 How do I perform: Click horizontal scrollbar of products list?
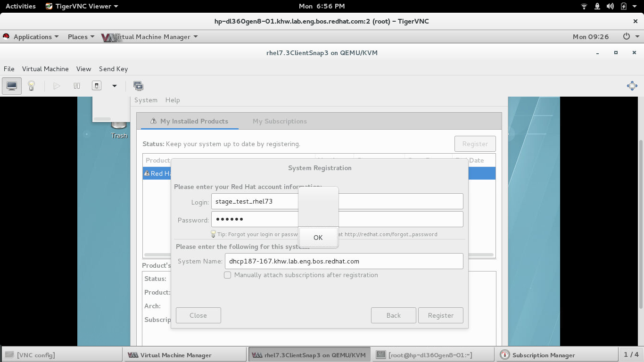click(x=318, y=255)
